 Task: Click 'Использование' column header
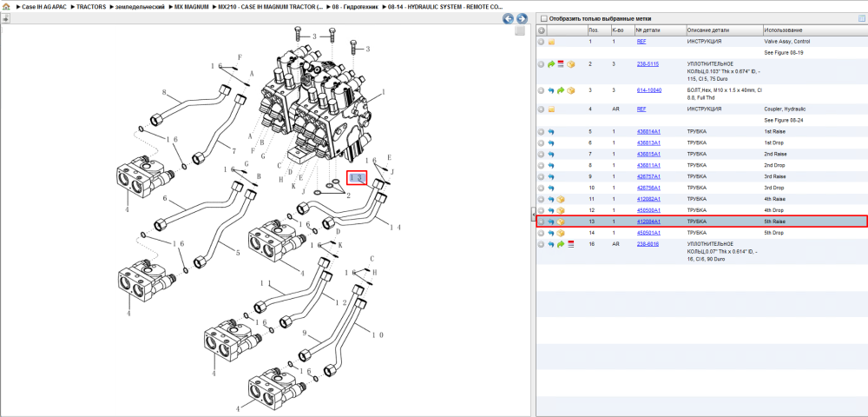click(x=814, y=30)
